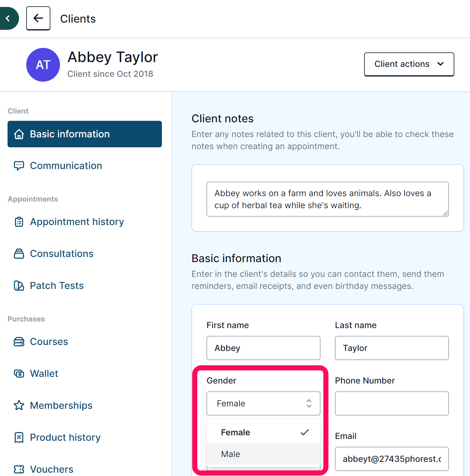Click the Consultations icon in sidebar
Screen dimensions: 470x476
coord(19,254)
